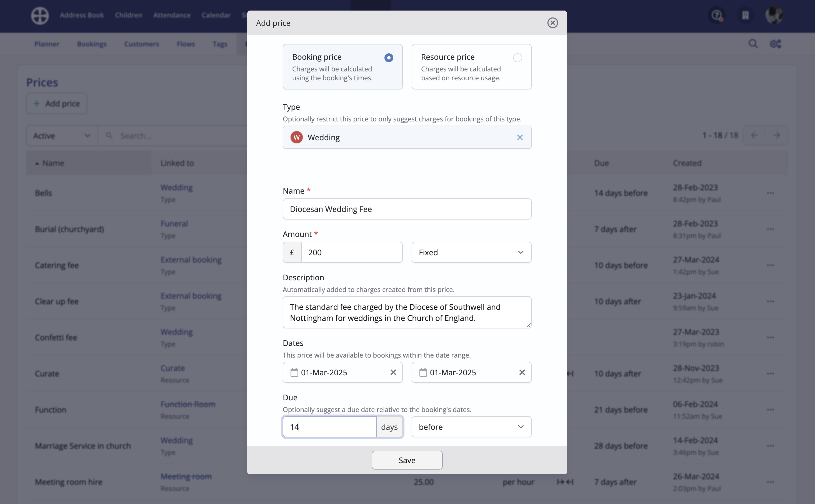
Task: Select the Booking price radio option
Action: click(389, 58)
